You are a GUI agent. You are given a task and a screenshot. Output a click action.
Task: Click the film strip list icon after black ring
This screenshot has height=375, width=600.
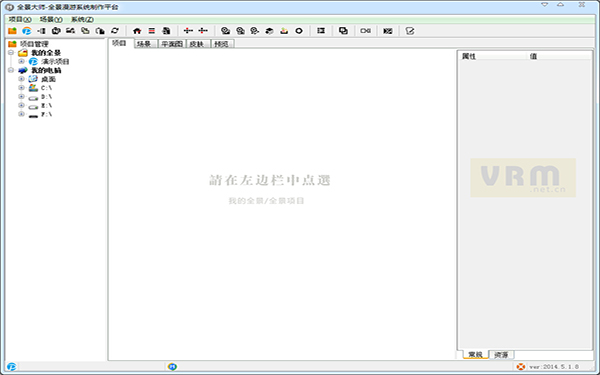[321, 31]
